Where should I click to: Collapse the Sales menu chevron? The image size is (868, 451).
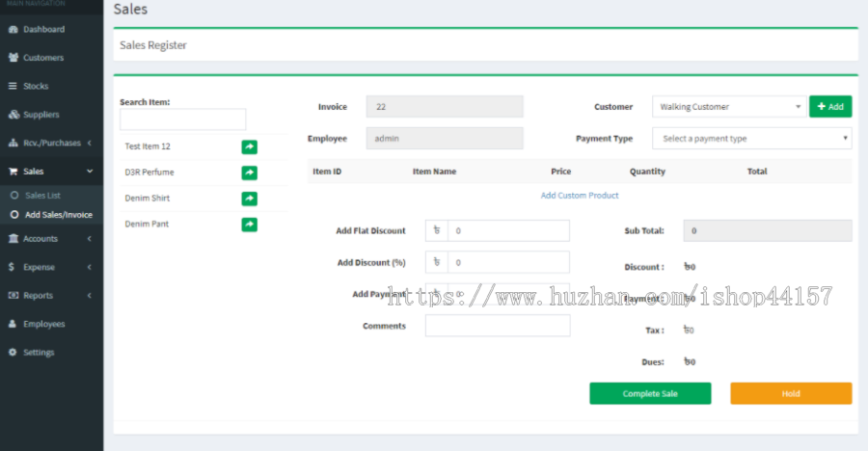(x=90, y=172)
